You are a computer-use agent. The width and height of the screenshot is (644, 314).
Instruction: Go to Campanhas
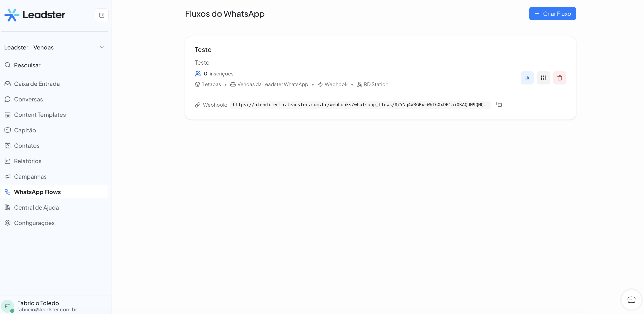pyautogui.click(x=30, y=177)
